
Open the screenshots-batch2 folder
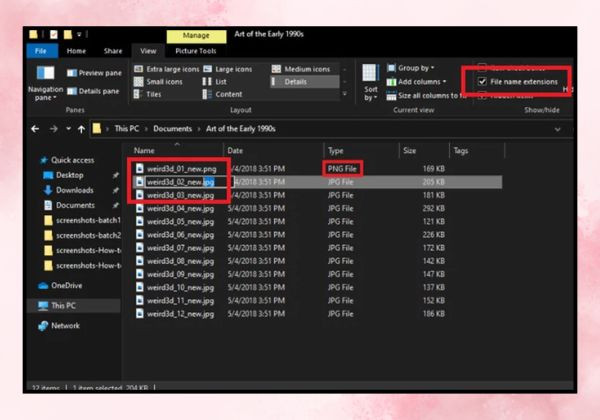pyautogui.click(x=82, y=236)
